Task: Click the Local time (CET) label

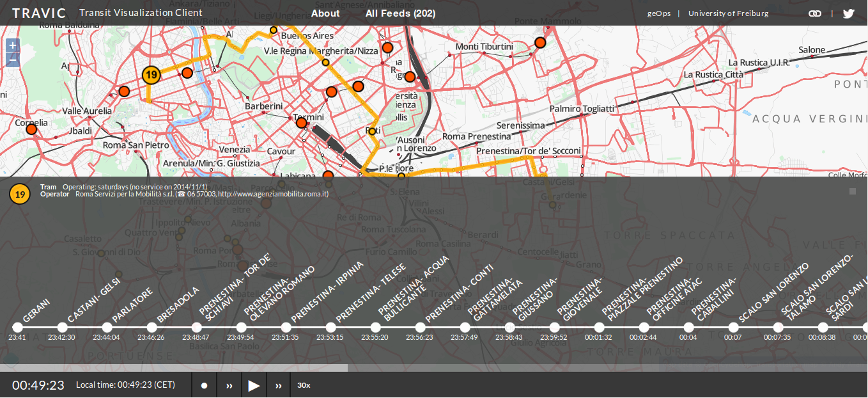Action: click(x=125, y=385)
